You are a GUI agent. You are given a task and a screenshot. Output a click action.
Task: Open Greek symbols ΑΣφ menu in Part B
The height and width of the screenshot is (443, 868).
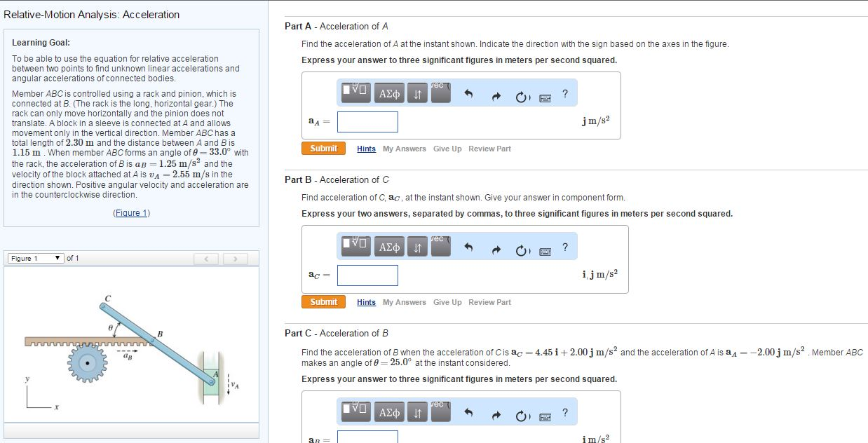(389, 245)
